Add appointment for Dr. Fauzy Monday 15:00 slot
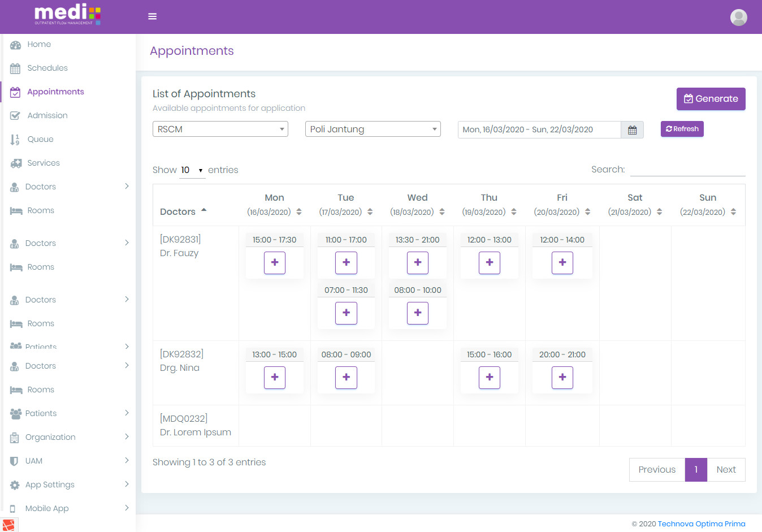The image size is (762, 532). pyautogui.click(x=275, y=262)
